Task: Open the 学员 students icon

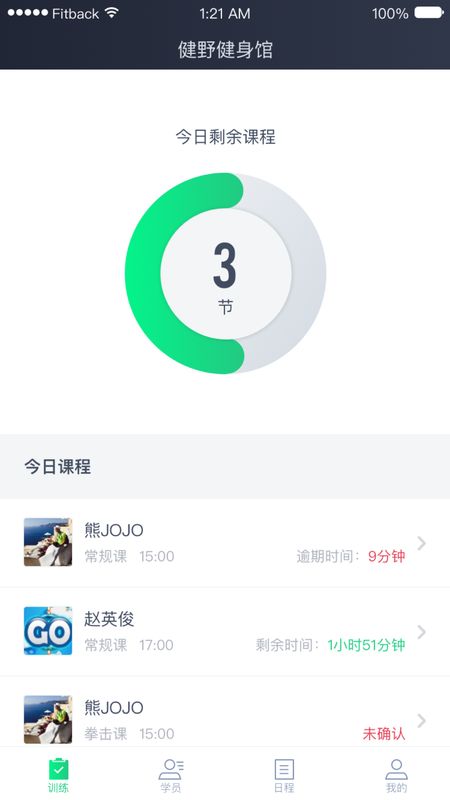Action: [171, 769]
